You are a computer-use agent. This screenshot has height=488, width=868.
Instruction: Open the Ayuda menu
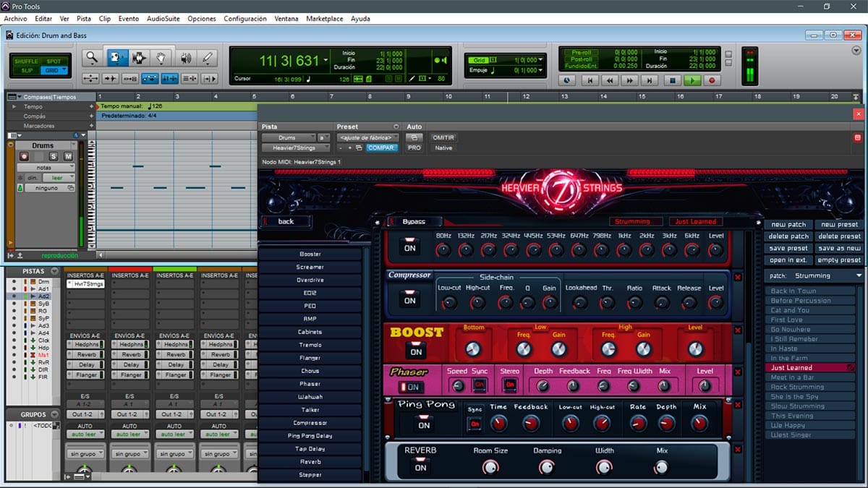360,19
